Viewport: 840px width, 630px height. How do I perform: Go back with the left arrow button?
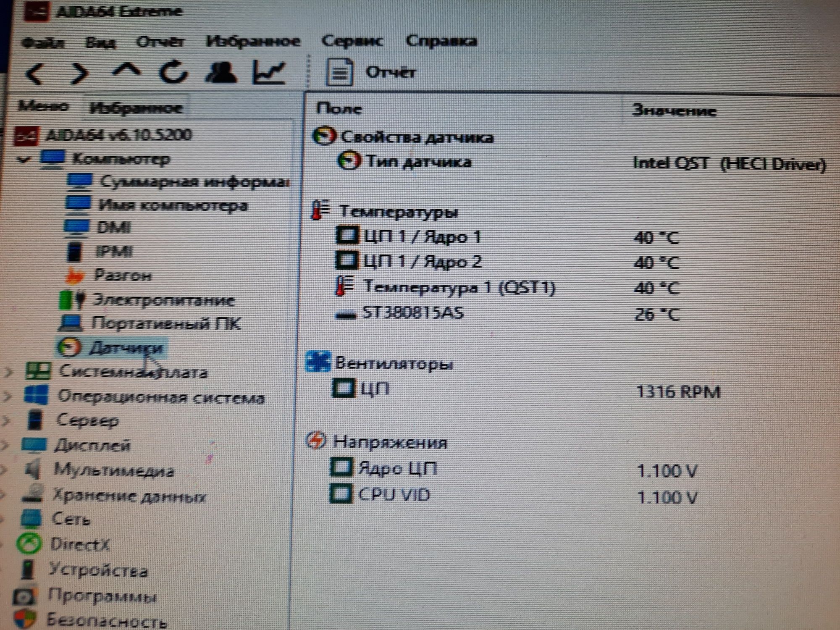(x=35, y=74)
